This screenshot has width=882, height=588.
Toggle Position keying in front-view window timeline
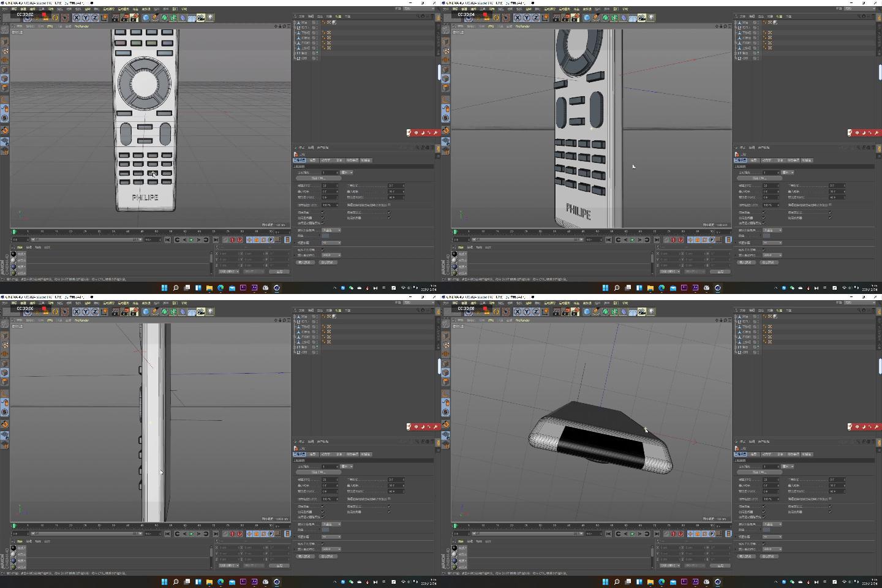pyautogui.click(x=249, y=240)
